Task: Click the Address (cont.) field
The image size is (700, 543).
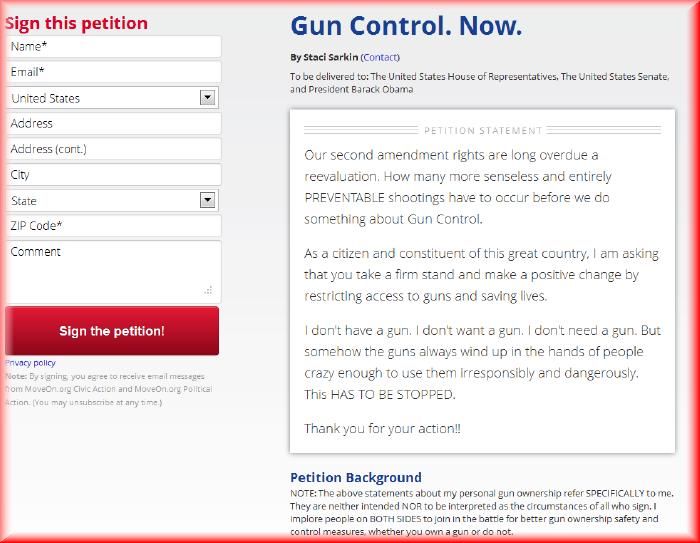Action: 113,149
